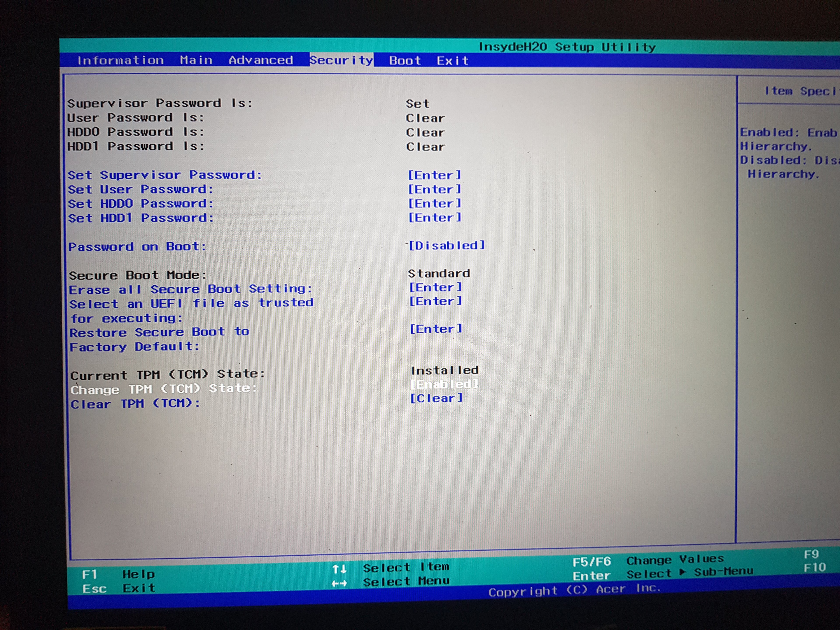This screenshot has height=630, width=840.
Task: Select the Boot menu tab
Action: 404,61
